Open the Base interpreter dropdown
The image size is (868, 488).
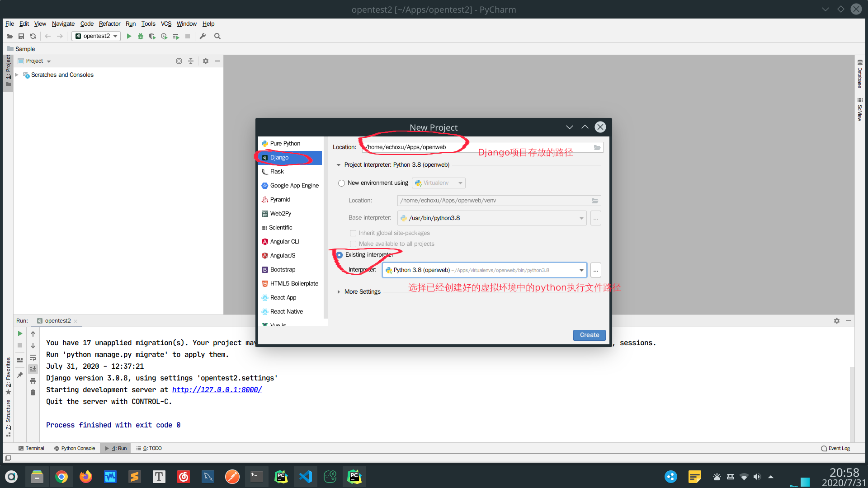(492, 218)
